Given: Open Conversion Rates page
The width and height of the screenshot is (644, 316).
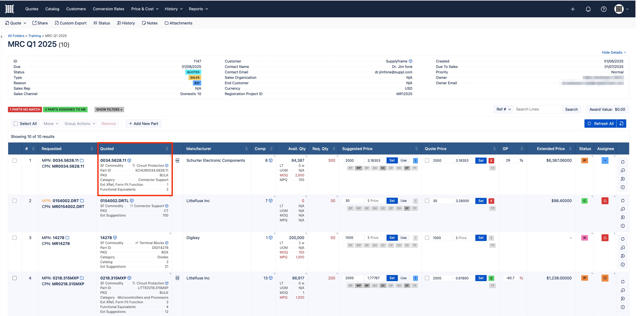Looking at the screenshot, I should click(x=108, y=9).
